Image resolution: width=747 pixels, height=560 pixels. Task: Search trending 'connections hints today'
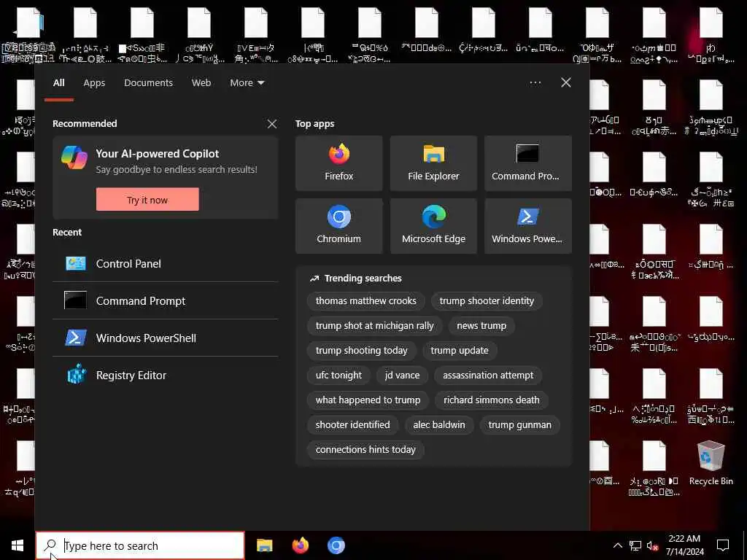365,449
